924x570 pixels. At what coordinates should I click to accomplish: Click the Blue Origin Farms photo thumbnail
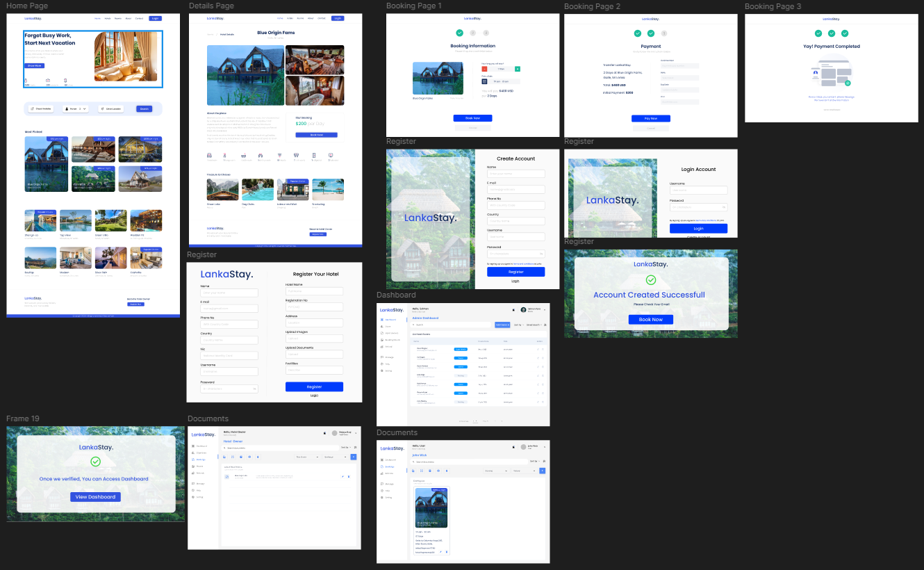pos(438,78)
